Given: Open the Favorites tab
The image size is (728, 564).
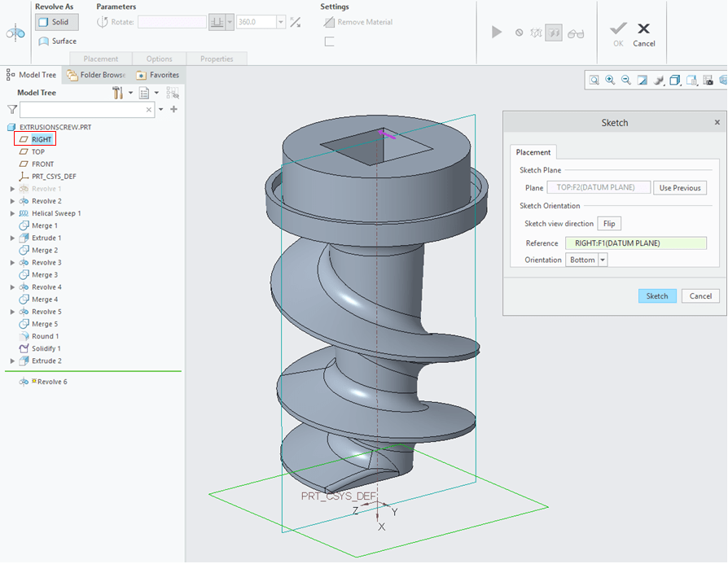Looking at the screenshot, I should (157, 75).
